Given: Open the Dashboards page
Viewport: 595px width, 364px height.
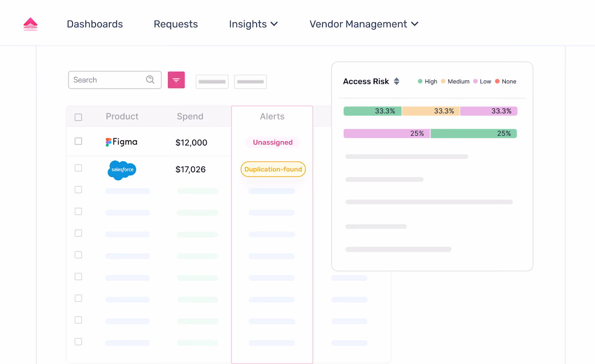Looking at the screenshot, I should pyautogui.click(x=95, y=24).
